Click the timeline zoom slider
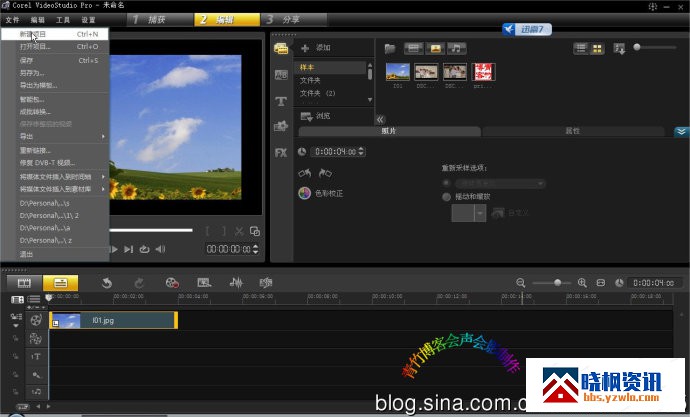Image resolution: width=690 pixels, height=417 pixels. point(558,284)
